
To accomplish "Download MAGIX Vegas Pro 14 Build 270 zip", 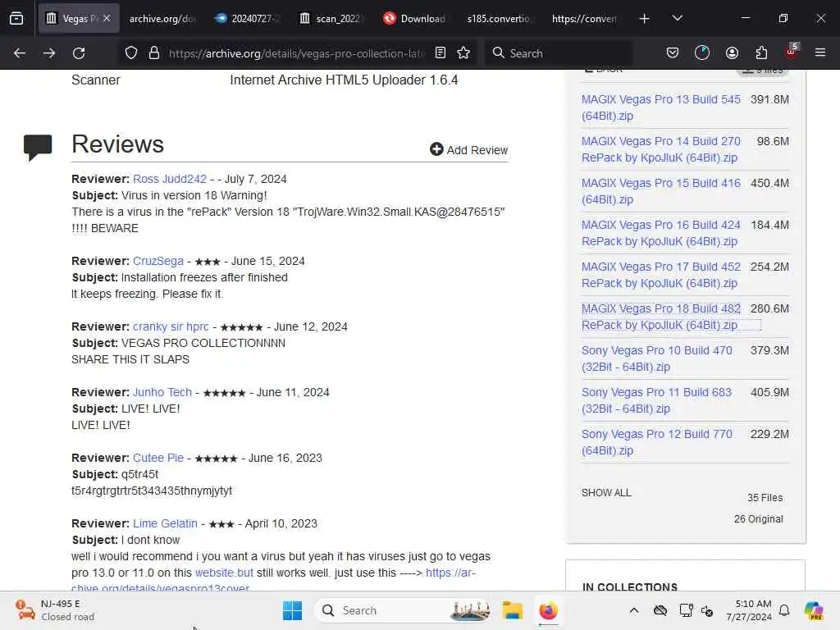I will coord(660,149).
